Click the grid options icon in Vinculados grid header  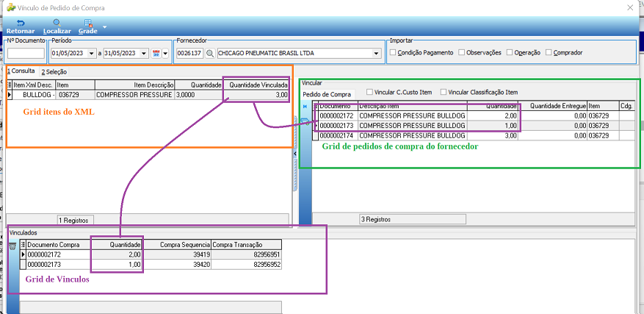[x=23, y=244]
